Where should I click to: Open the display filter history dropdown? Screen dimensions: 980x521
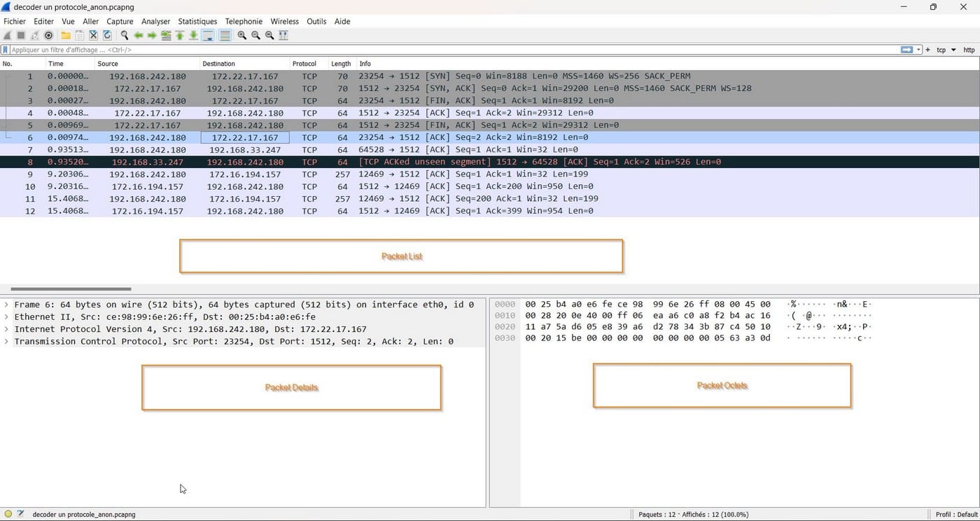coord(918,50)
